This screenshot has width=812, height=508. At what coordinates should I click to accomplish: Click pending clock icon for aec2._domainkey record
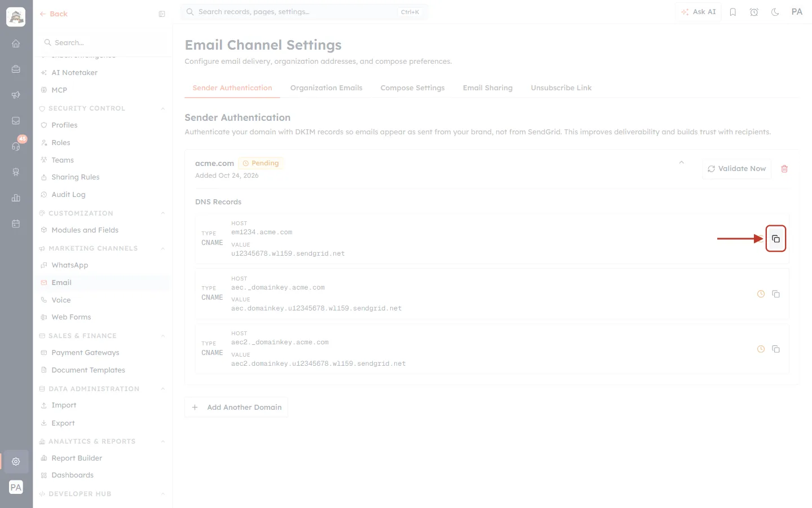click(761, 349)
